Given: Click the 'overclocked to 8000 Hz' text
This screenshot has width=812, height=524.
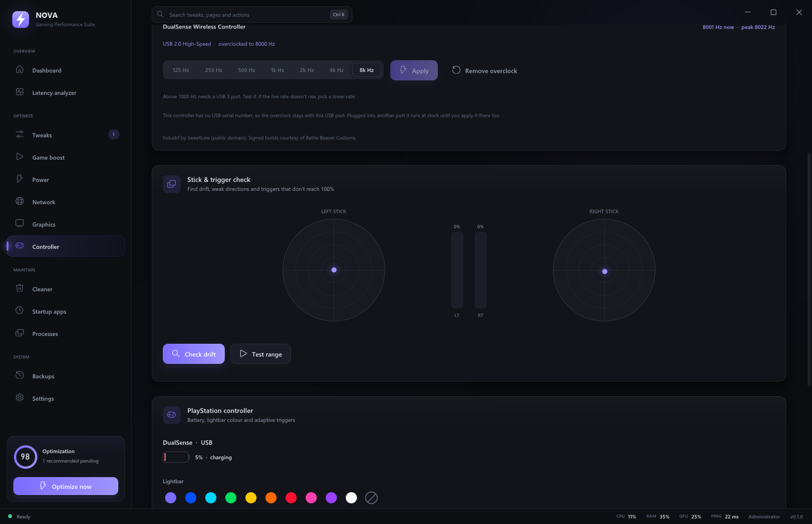Looking at the screenshot, I should (x=246, y=44).
